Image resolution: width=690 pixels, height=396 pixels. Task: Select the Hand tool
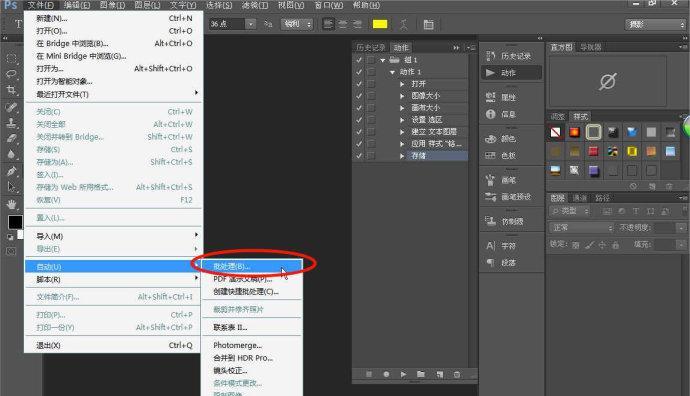click(x=11, y=204)
